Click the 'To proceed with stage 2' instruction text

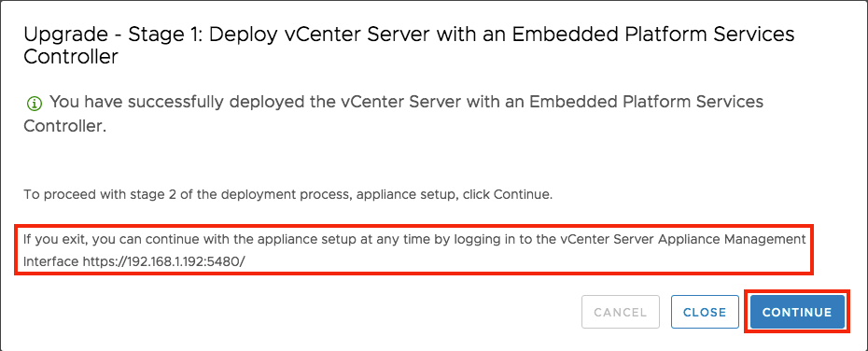[x=287, y=195]
